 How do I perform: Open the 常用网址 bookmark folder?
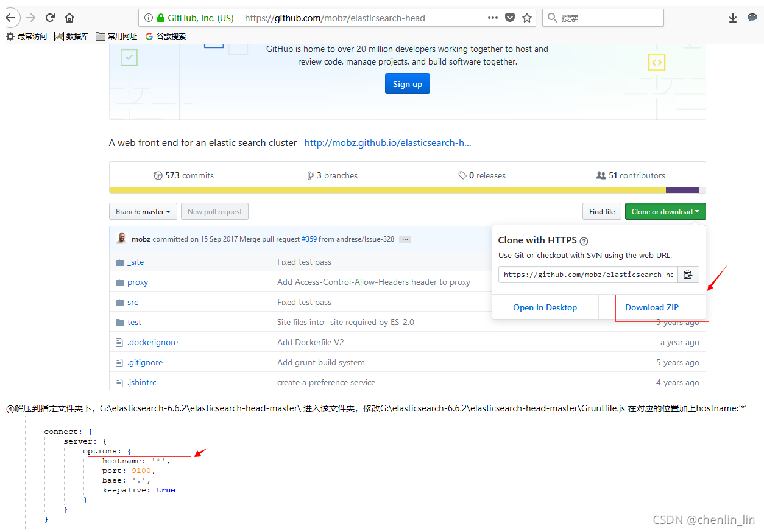tap(116, 37)
